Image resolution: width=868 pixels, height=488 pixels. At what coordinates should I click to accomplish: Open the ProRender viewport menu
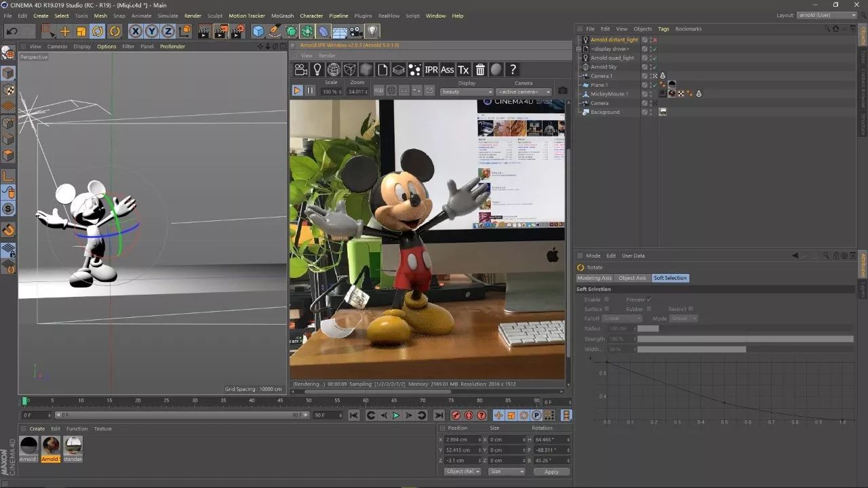point(172,47)
